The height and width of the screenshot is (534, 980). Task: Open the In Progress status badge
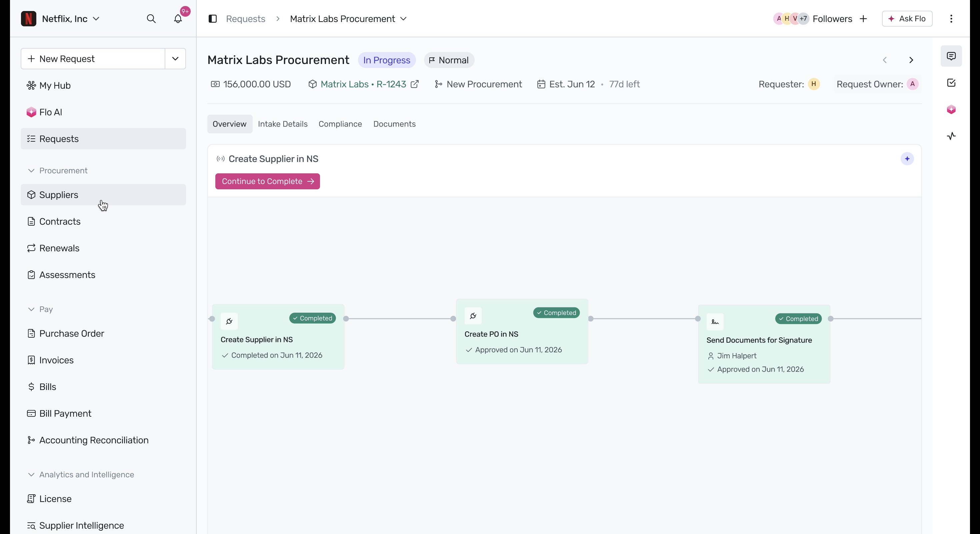coord(387,60)
